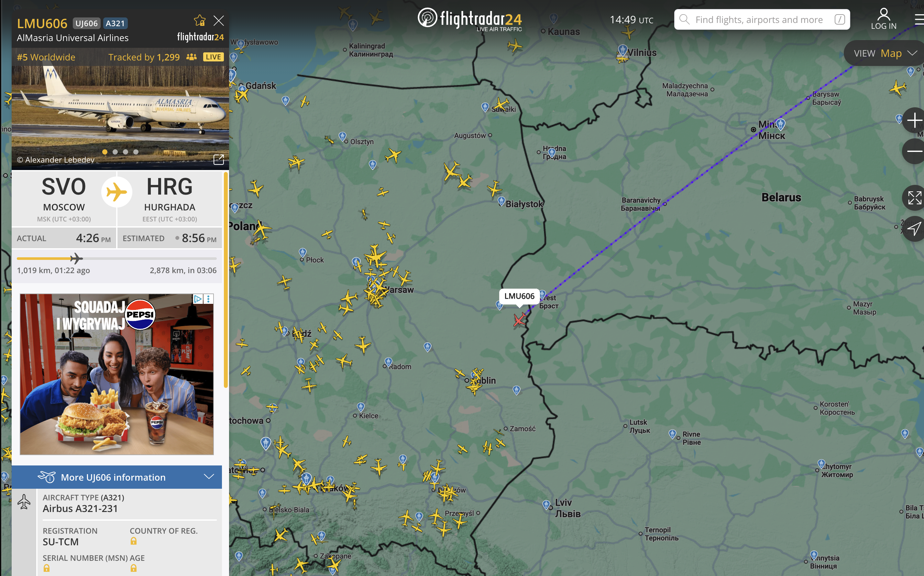The width and height of the screenshot is (924, 576).
Task: Enter fullscreen map mode
Action: 914,198
